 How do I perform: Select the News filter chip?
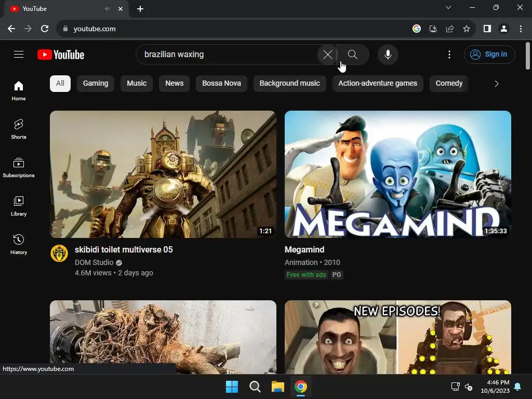pos(175,84)
